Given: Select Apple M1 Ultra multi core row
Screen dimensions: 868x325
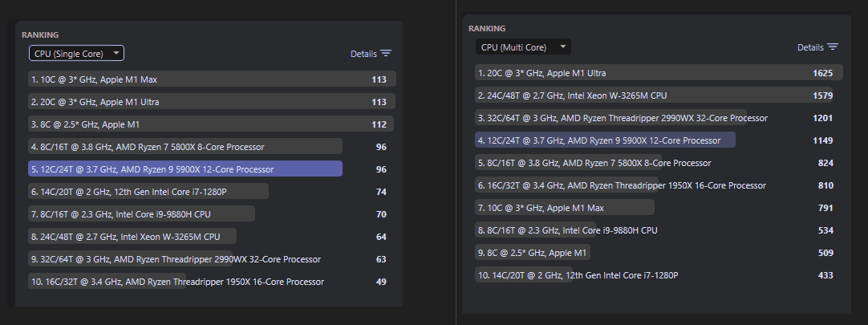Looking at the screenshot, I should (x=659, y=73).
